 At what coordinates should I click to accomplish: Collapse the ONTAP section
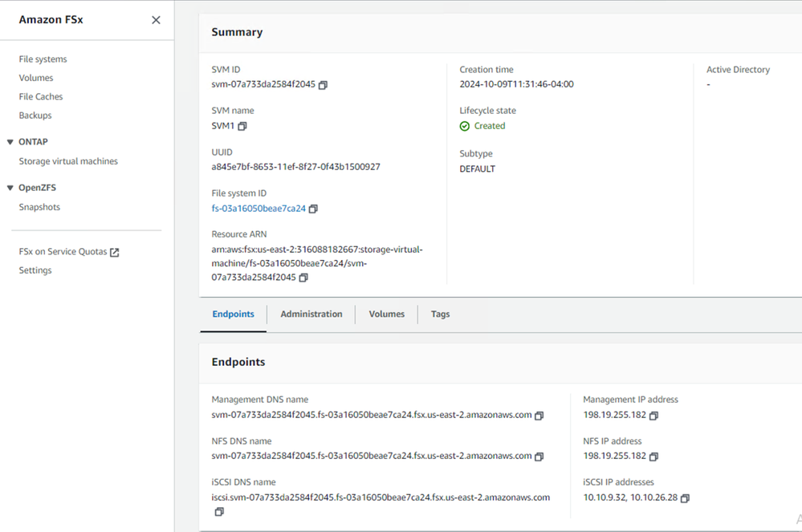pos(10,142)
